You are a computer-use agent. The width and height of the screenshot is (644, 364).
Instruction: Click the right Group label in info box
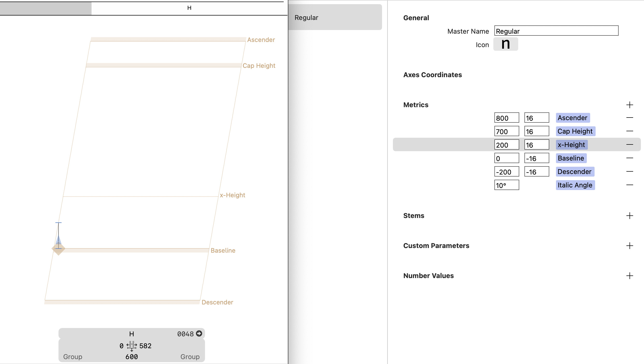click(x=190, y=356)
